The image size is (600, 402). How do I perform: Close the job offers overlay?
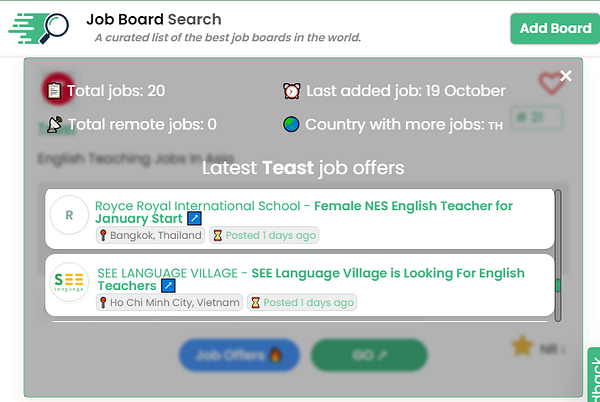(566, 76)
